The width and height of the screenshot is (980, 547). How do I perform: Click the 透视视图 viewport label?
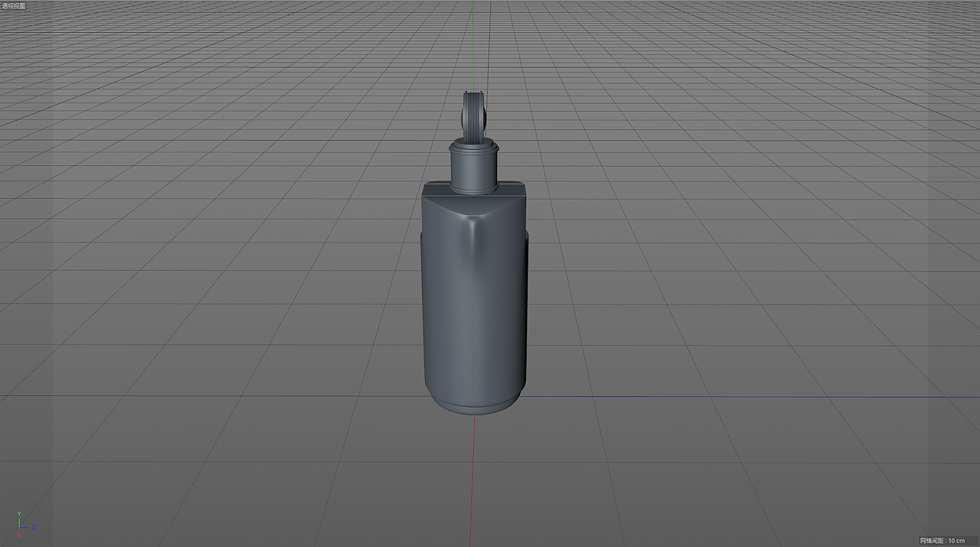click(14, 5)
